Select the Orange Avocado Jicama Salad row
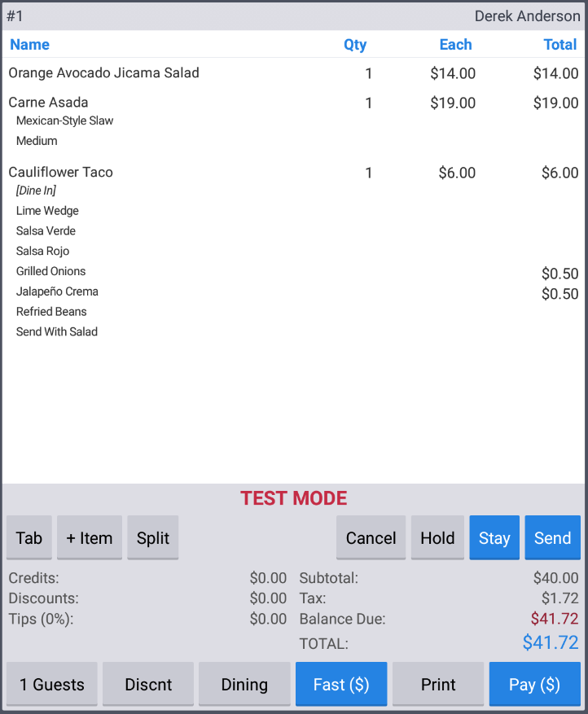Screen dimensions: 588x714 click(104, 73)
